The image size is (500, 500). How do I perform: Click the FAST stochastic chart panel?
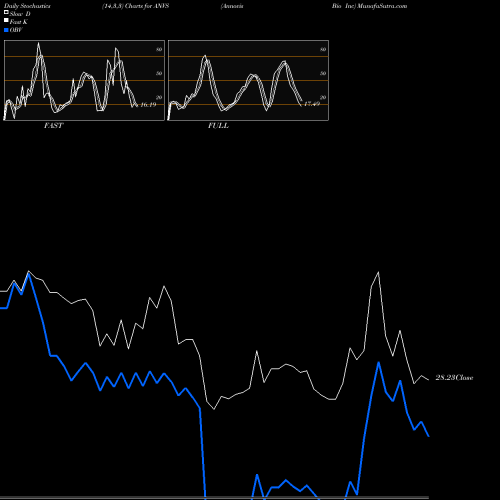click(x=84, y=80)
